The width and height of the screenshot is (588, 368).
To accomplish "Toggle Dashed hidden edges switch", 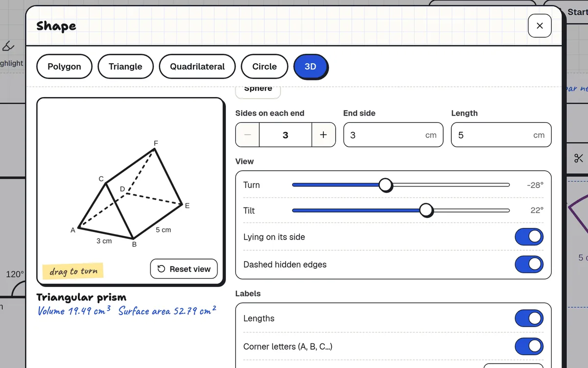I will point(529,264).
